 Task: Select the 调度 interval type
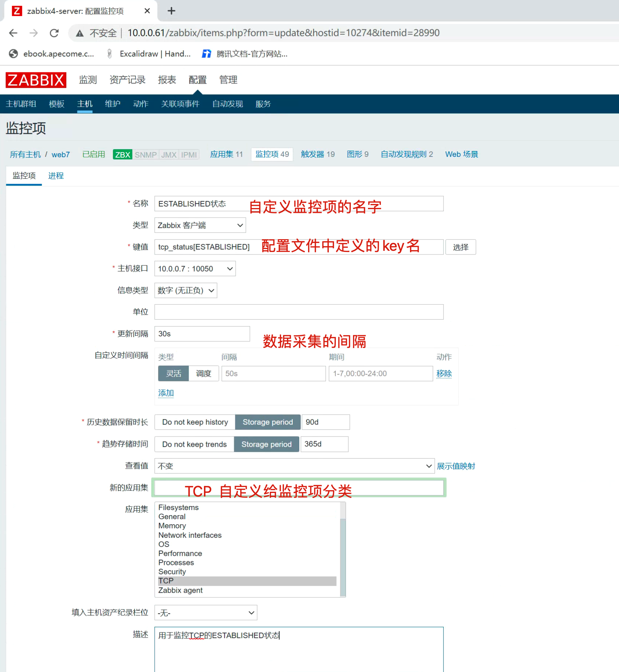(x=204, y=374)
